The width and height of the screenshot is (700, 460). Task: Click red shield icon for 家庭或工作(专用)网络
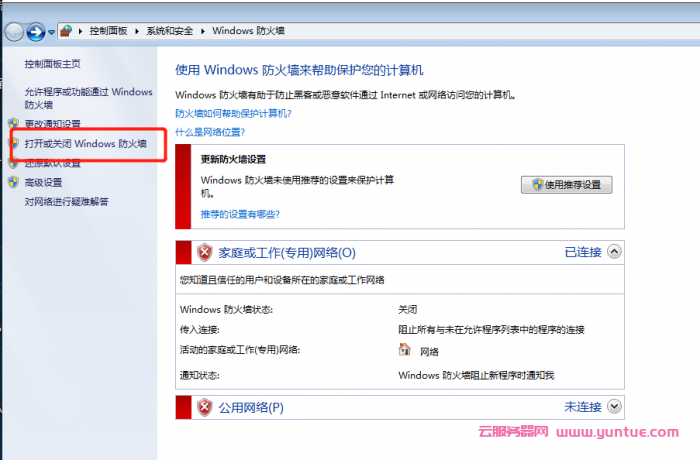(x=205, y=253)
